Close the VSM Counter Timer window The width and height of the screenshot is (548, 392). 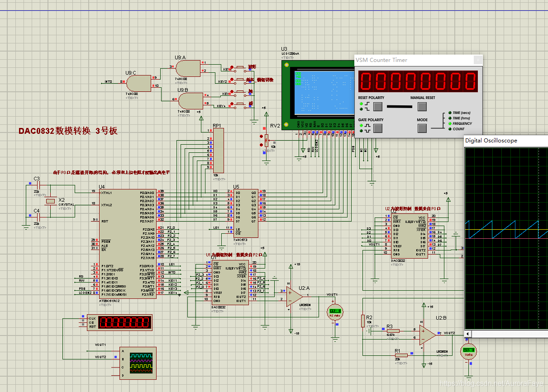coord(477,60)
